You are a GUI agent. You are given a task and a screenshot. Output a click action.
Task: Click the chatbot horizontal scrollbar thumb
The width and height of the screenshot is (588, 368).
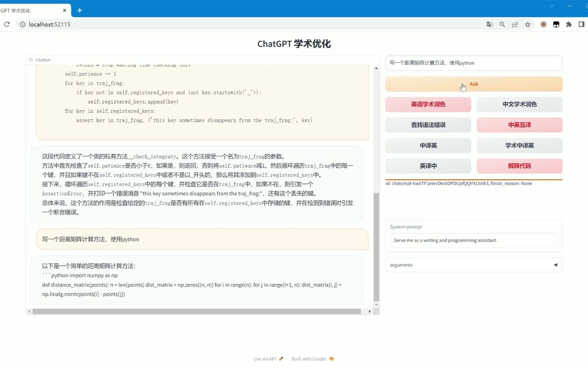[x=197, y=311]
